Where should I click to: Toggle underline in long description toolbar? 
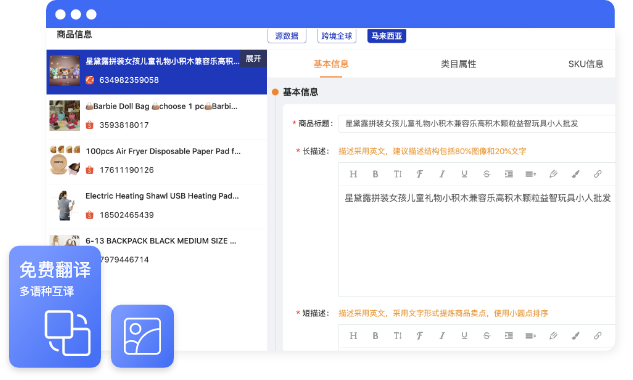(464, 174)
